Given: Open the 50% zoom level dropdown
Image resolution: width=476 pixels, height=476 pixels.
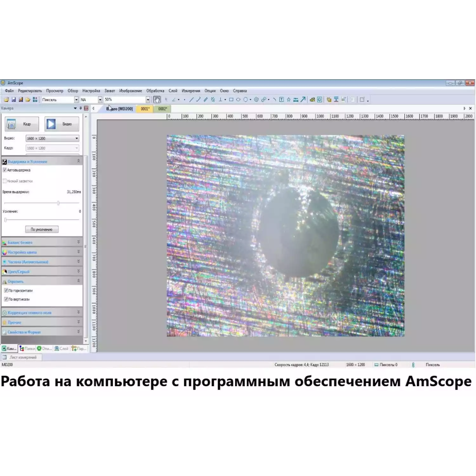Looking at the screenshot, I should pos(148,100).
